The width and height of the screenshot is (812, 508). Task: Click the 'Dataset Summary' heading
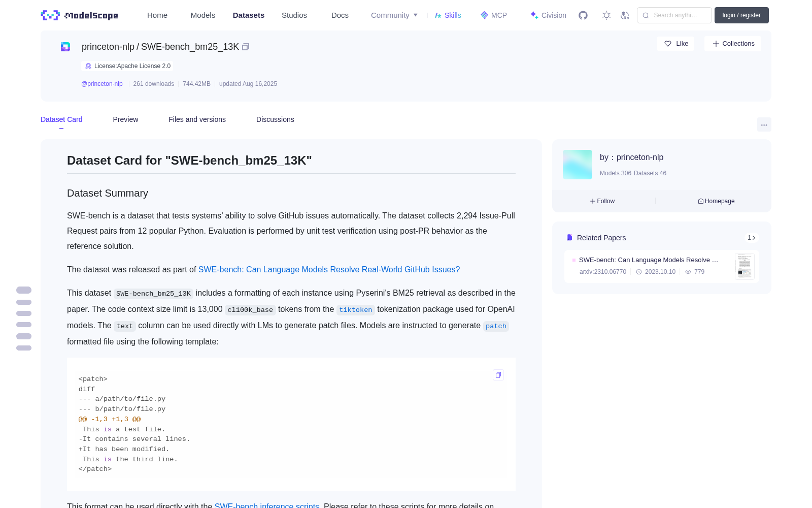pos(108,193)
